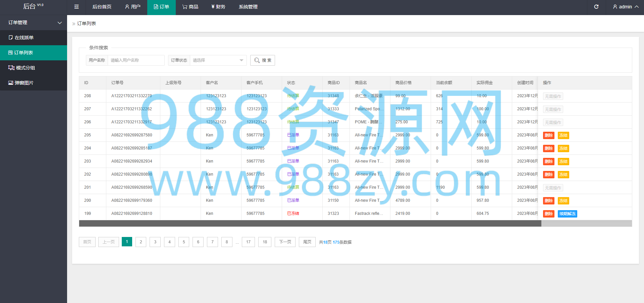Click 冻结 for order 204

563,148
